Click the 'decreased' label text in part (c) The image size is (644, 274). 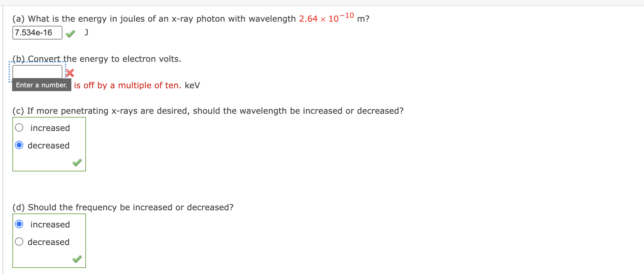[x=48, y=145]
